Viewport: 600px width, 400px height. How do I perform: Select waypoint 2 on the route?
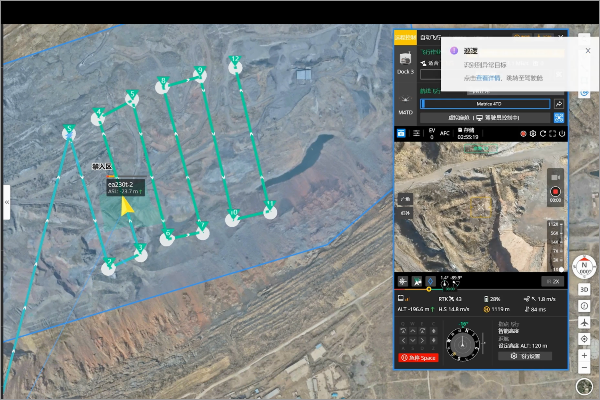(x=109, y=266)
